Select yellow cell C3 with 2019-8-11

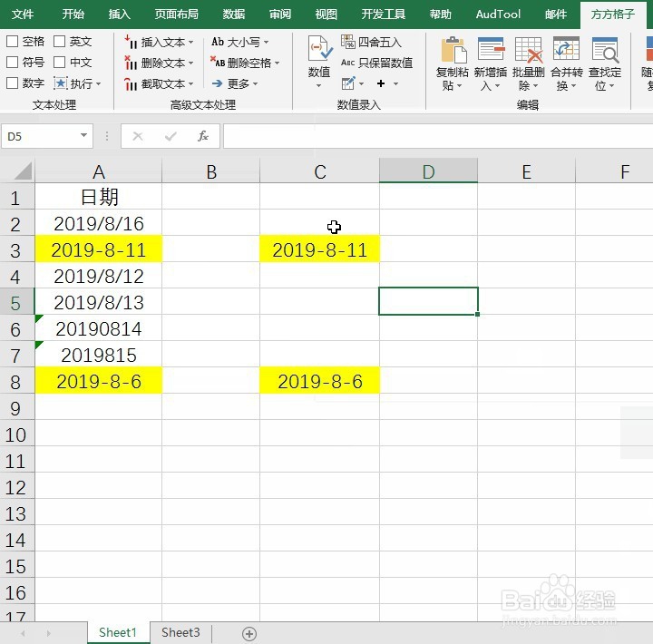coord(319,249)
